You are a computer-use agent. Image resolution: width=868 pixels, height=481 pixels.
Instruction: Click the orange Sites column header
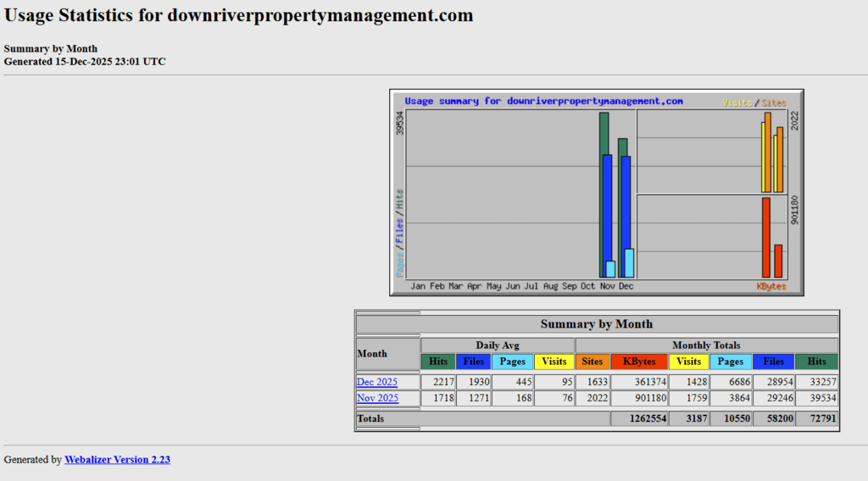(x=593, y=362)
